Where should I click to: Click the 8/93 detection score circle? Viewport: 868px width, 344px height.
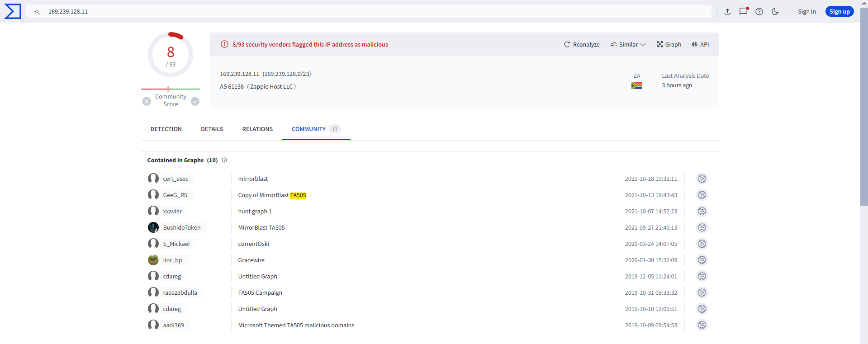(171, 55)
